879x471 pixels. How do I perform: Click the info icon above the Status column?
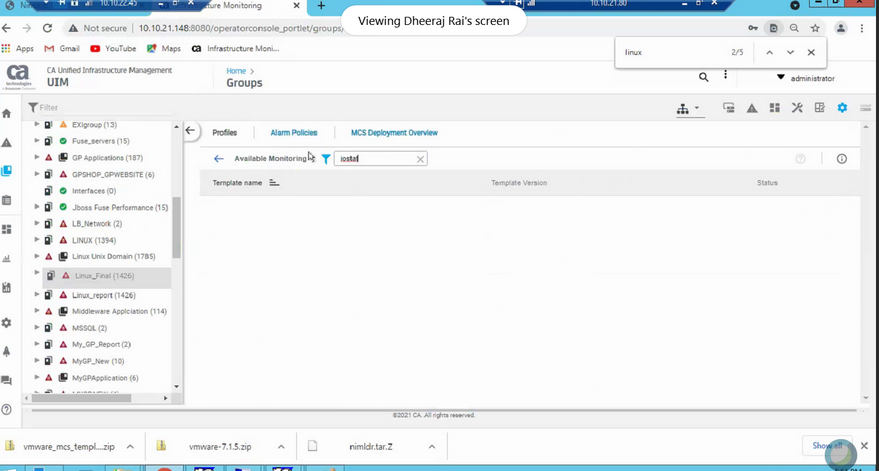[x=841, y=159]
